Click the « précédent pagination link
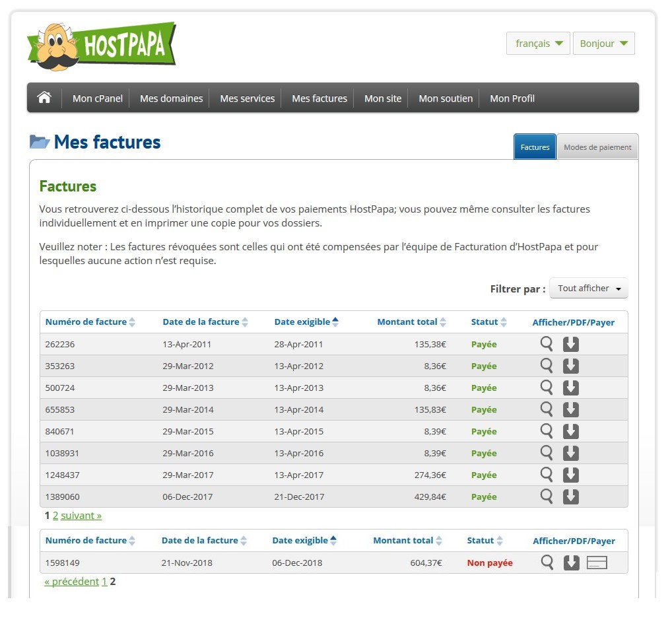672x618 pixels. (x=71, y=582)
